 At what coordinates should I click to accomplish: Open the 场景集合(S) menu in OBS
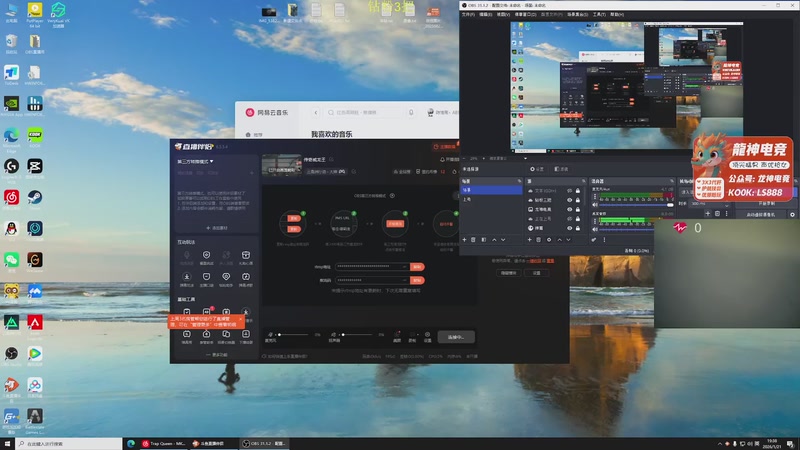[578, 14]
